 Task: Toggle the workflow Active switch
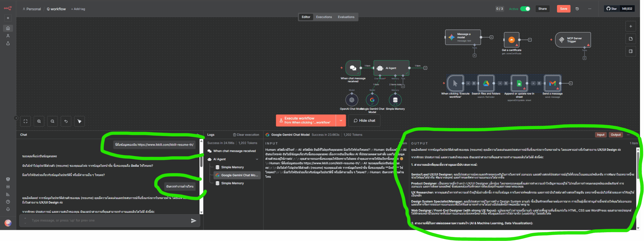click(525, 9)
